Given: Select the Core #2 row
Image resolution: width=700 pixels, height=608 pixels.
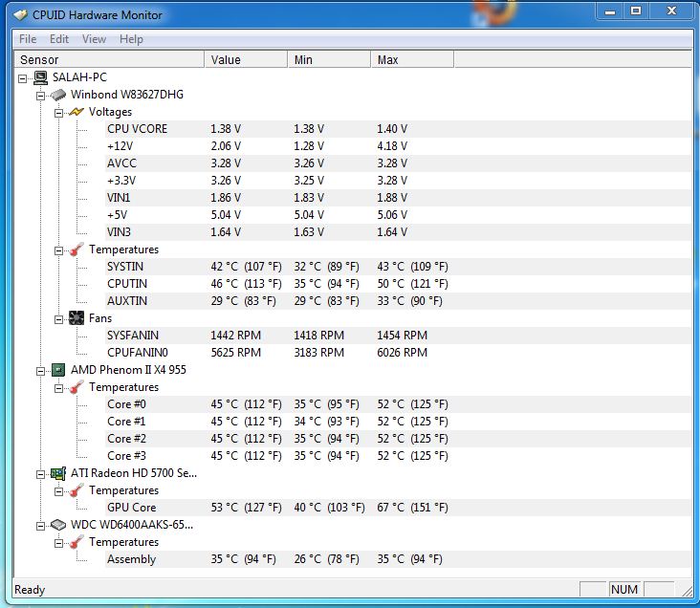Looking at the screenshot, I should pos(398,439).
